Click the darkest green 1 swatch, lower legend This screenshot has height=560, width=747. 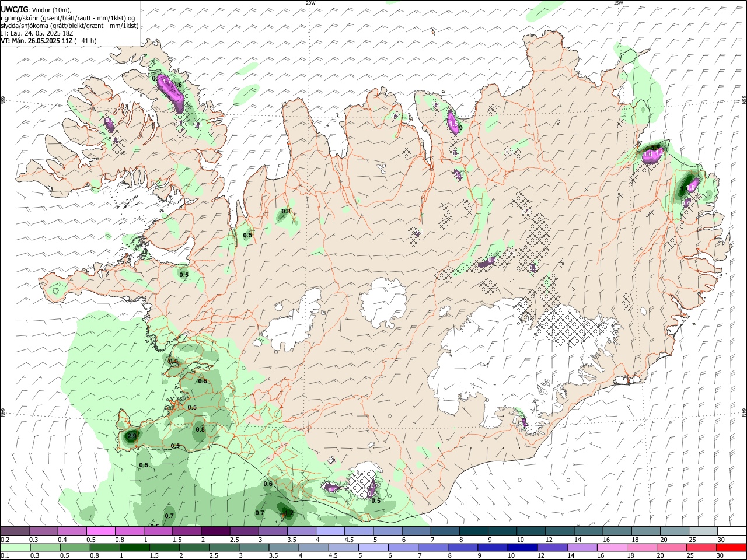point(134,547)
